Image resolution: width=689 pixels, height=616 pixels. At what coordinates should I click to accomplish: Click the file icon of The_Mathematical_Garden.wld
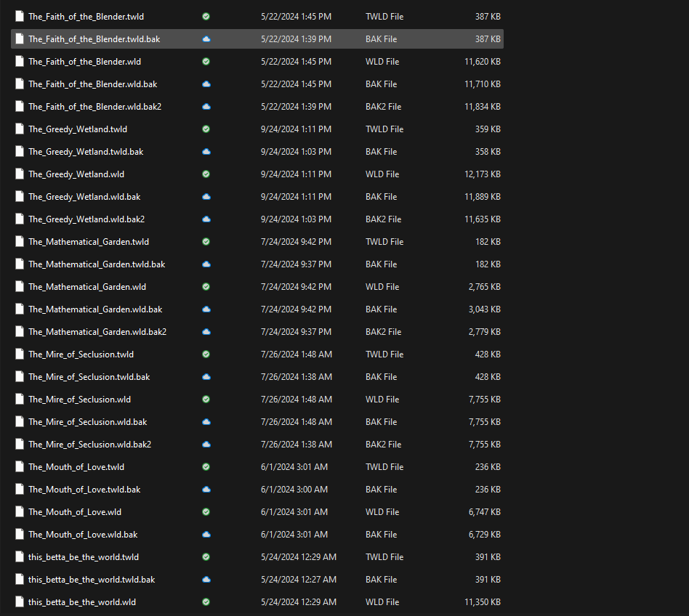(x=20, y=287)
